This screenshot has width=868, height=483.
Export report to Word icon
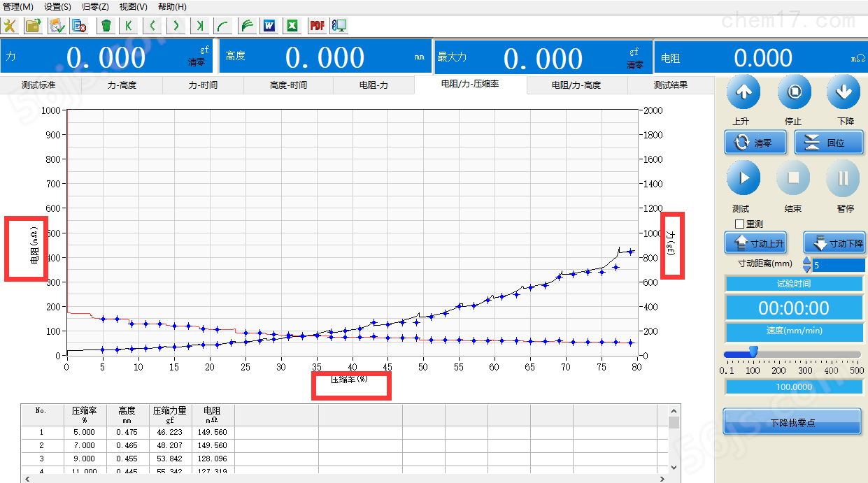pyautogui.click(x=269, y=26)
